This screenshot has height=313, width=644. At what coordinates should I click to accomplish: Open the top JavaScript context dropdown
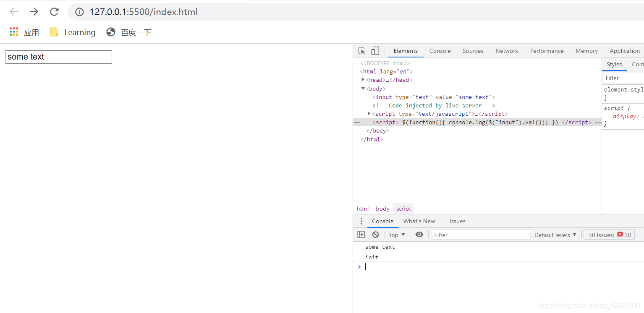397,235
